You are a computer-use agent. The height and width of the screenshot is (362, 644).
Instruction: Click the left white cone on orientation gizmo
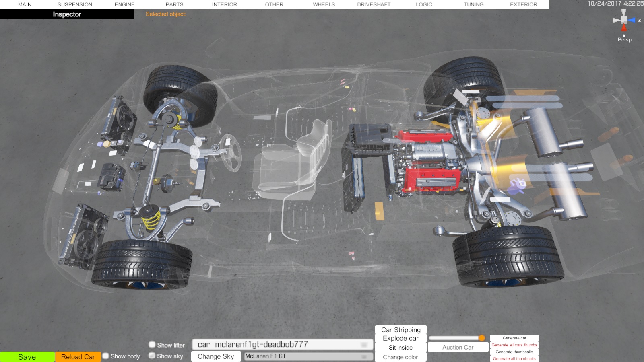pos(616,20)
